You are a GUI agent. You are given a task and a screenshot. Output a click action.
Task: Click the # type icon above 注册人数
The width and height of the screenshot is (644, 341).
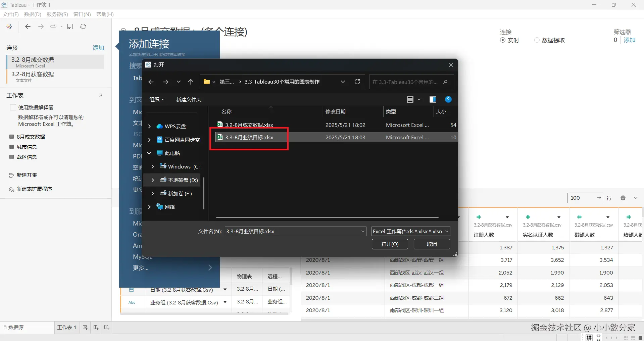point(479,217)
